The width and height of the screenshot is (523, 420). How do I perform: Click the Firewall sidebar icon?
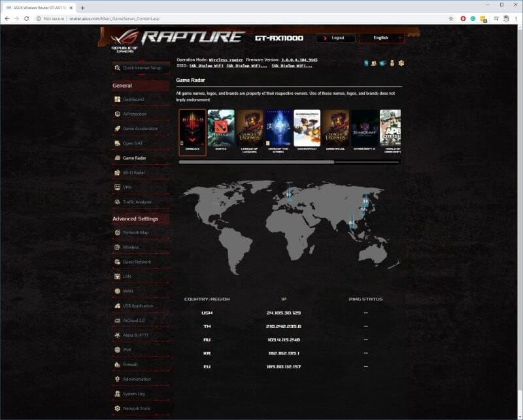point(118,364)
